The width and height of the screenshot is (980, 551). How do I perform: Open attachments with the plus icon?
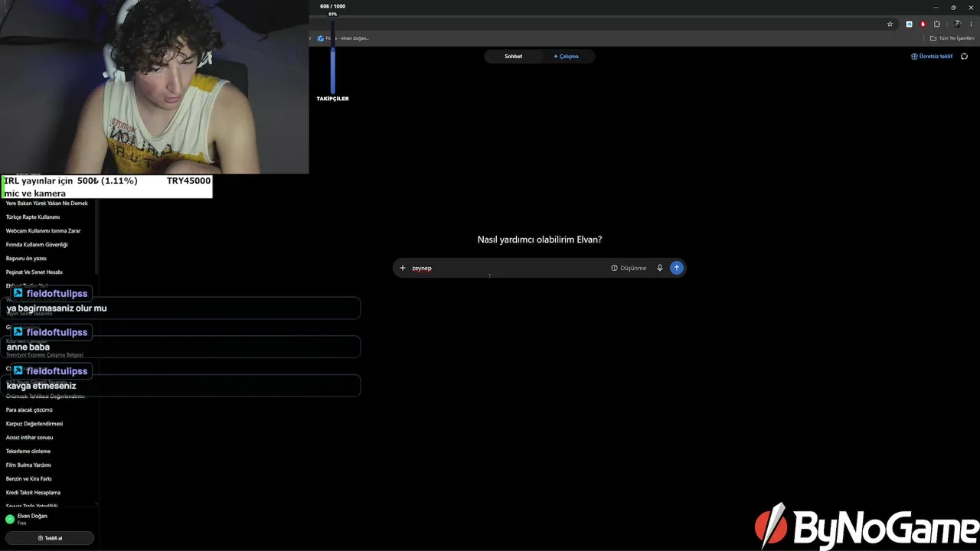point(403,268)
